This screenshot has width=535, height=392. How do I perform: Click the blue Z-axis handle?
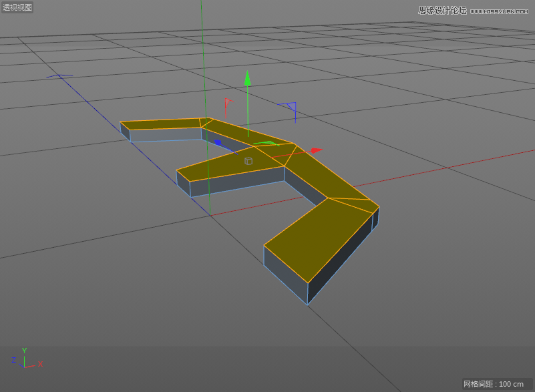pos(218,142)
